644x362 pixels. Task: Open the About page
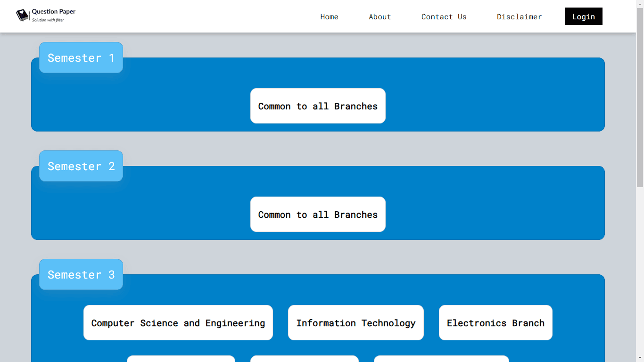pyautogui.click(x=380, y=16)
